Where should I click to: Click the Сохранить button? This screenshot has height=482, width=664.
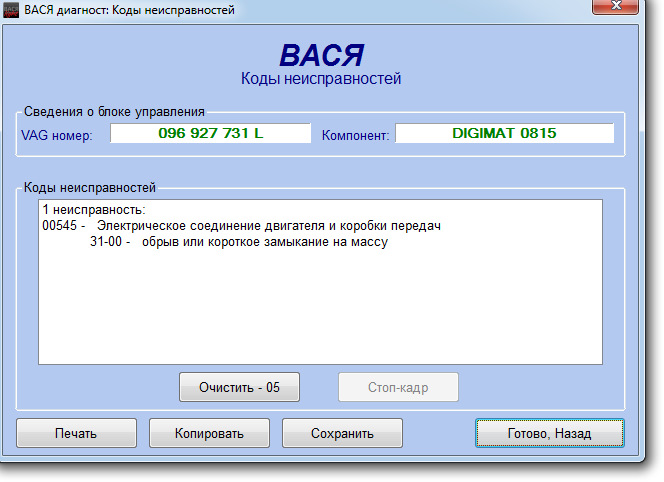pyautogui.click(x=342, y=433)
